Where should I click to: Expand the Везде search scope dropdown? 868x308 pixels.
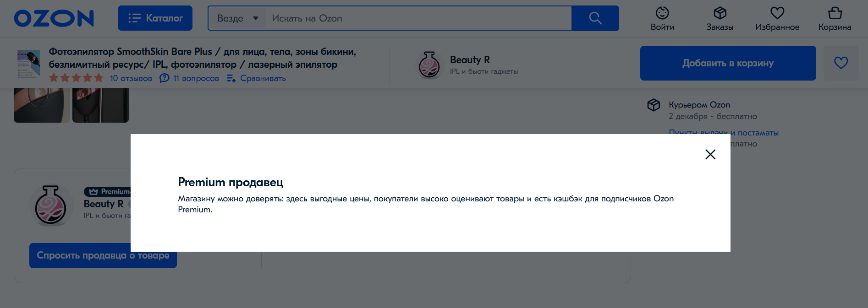pyautogui.click(x=237, y=18)
